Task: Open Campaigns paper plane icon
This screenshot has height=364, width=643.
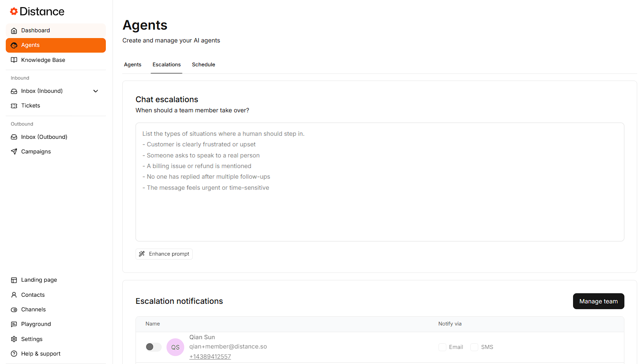Action: [x=14, y=152]
